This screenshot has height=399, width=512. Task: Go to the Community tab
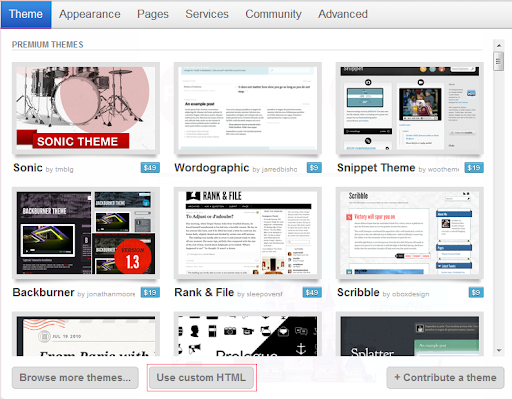point(273,14)
